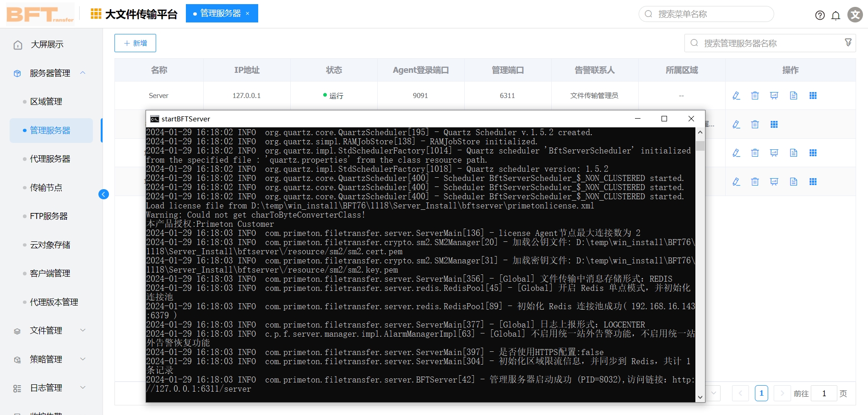Expand the 日志管理 menu section
The width and height of the screenshot is (868, 415).
coord(83,388)
